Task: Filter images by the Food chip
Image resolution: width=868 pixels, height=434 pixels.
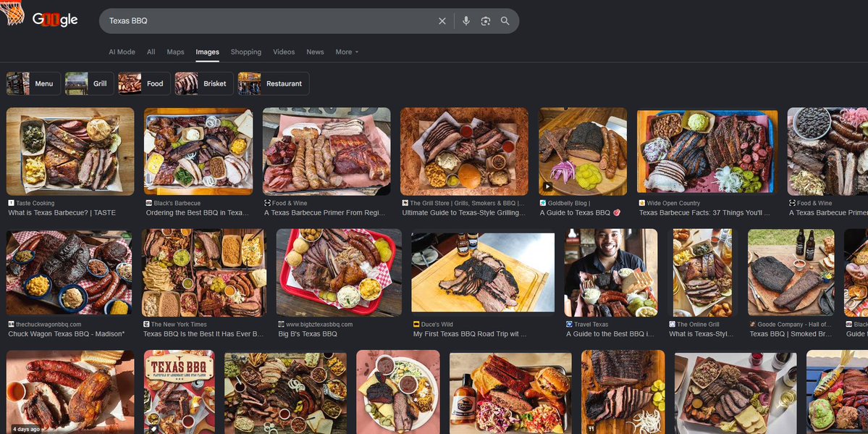Action: click(145, 84)
